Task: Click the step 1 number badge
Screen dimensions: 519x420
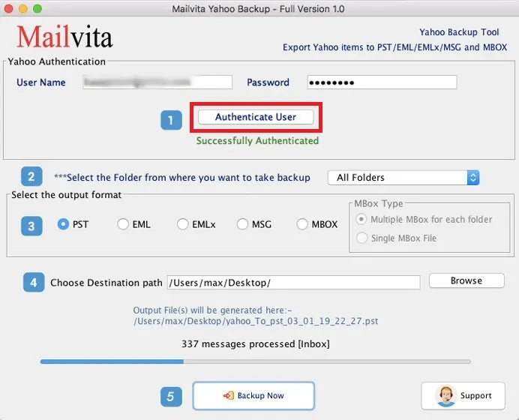Action: point(171,120)
